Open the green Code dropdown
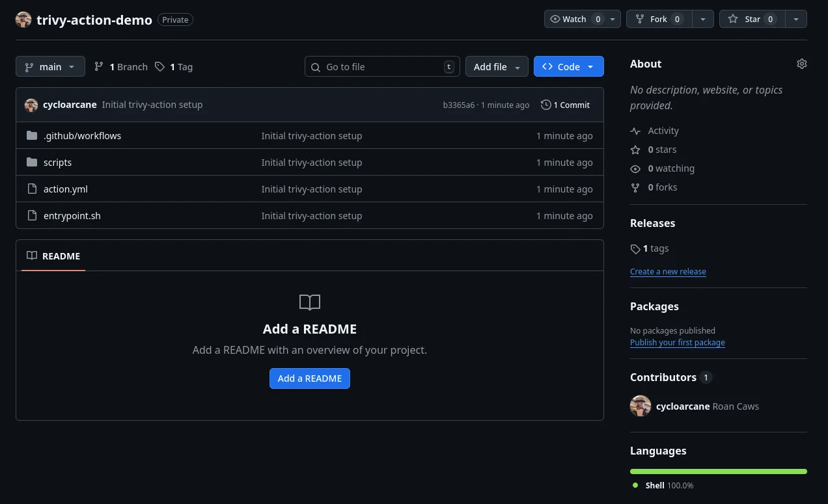Image resolution: width=828 pixels, height=504 pixels. point(569,66)
